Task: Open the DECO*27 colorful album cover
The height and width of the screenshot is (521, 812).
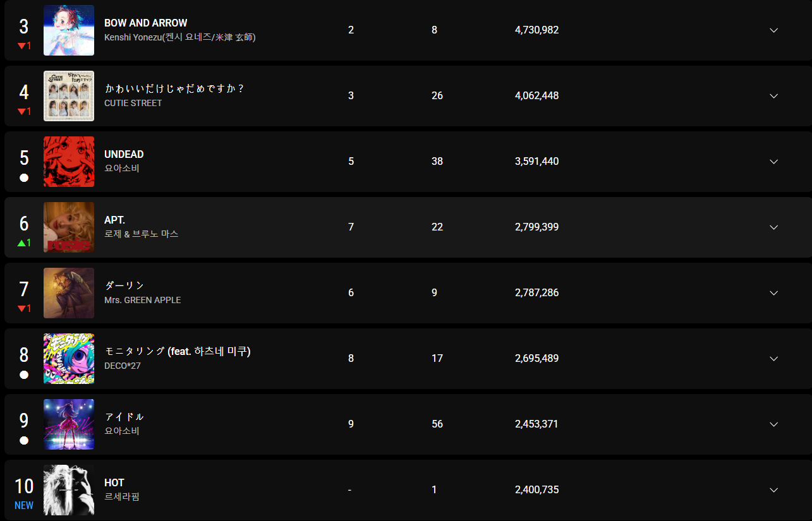Action: 69,359
